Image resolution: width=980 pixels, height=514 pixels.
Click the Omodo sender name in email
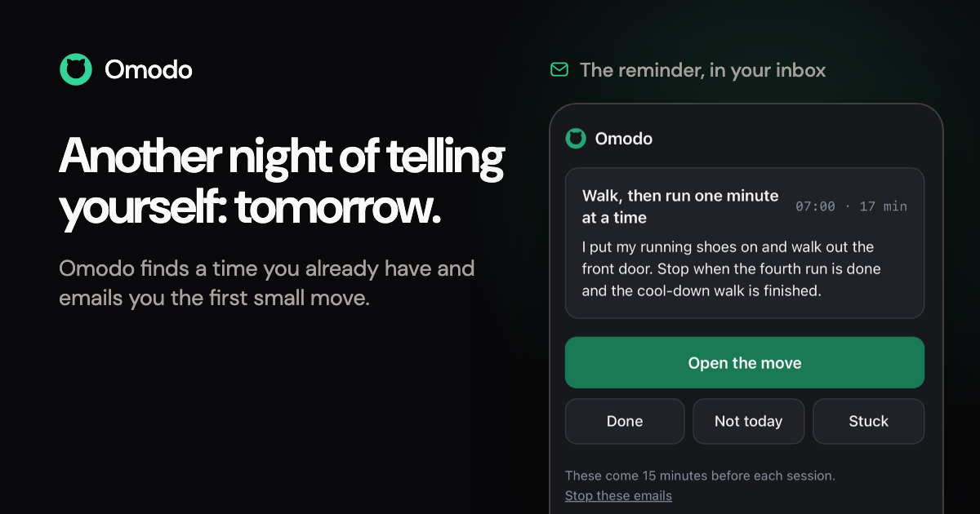tap(624, 139)
